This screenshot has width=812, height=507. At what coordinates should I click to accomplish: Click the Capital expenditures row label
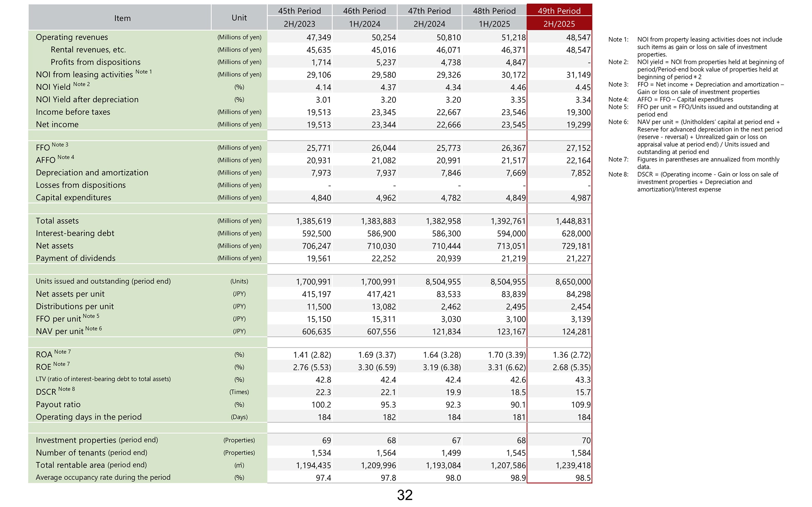click(x=73, y=198)
